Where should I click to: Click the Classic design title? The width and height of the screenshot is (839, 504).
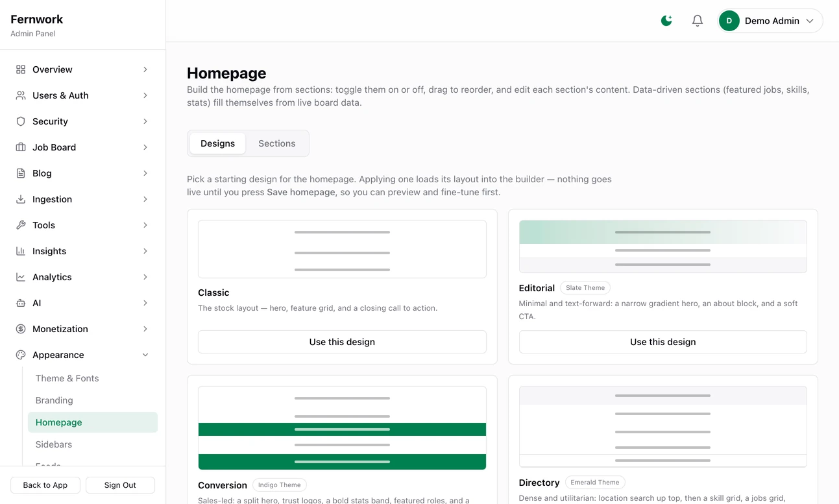(x=213, y=293)
